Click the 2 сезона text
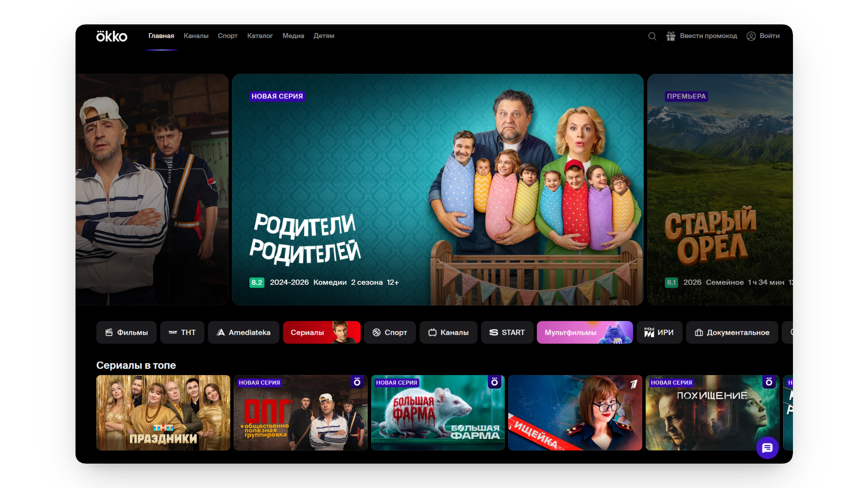This screenshot has width=868, height=488. (367, 282)
